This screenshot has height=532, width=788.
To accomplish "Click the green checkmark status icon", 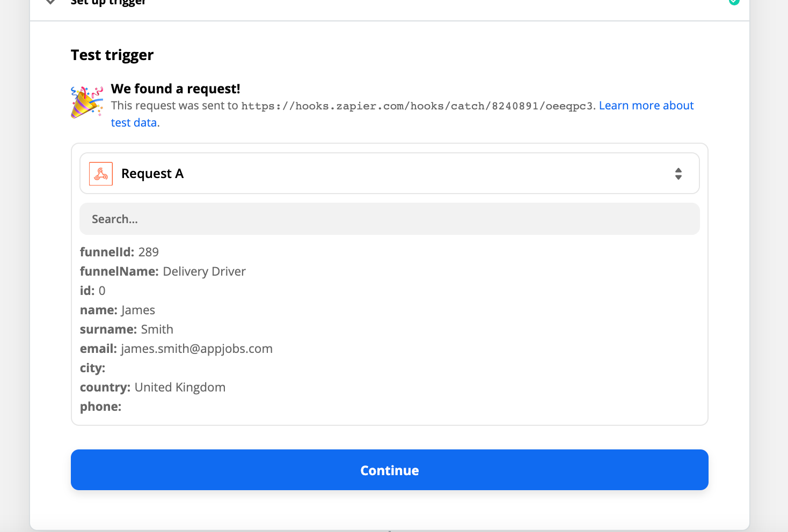I will pyautogui.click(x=734, y=2).
